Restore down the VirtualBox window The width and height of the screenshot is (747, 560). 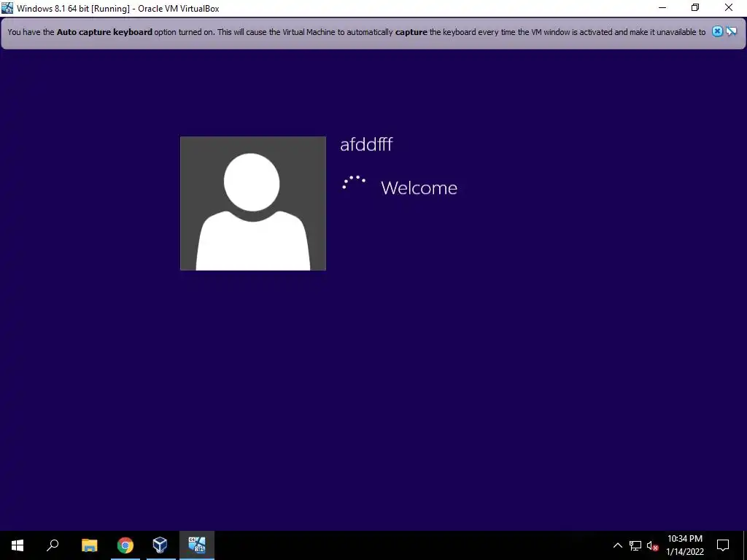tap(695, 7)
